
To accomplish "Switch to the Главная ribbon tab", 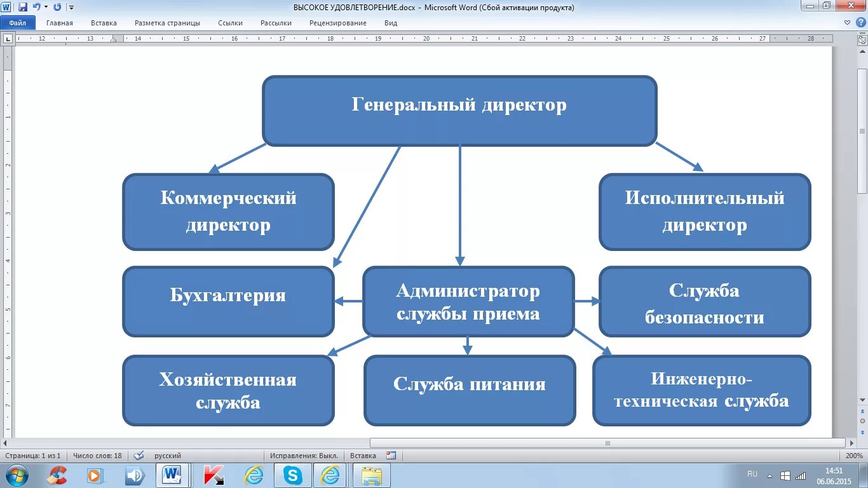I will click(60, 23).
